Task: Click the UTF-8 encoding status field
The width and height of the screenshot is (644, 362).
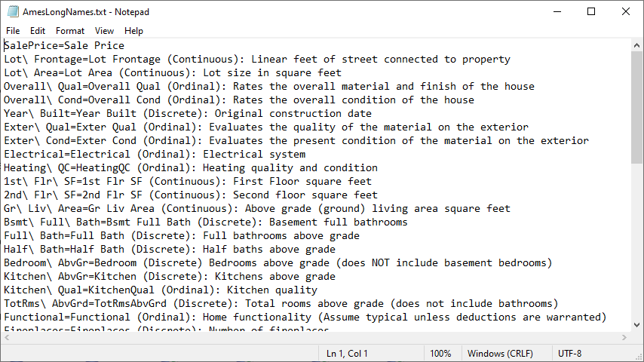Action: pyautogui.click(x=569, y=354)
